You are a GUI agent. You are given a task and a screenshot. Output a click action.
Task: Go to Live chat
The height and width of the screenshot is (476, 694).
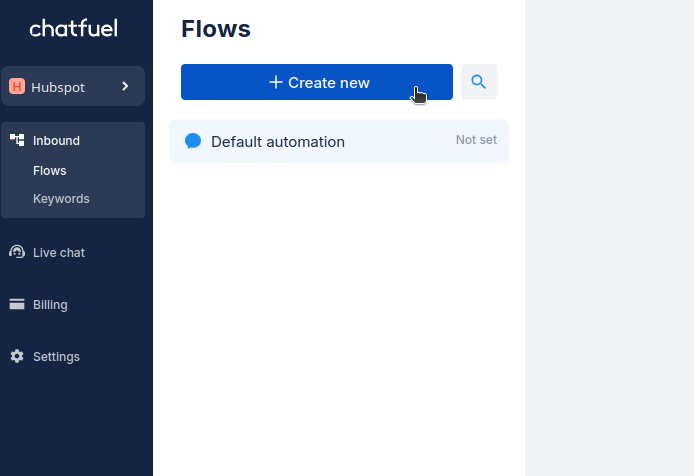[x=59, y=253]
